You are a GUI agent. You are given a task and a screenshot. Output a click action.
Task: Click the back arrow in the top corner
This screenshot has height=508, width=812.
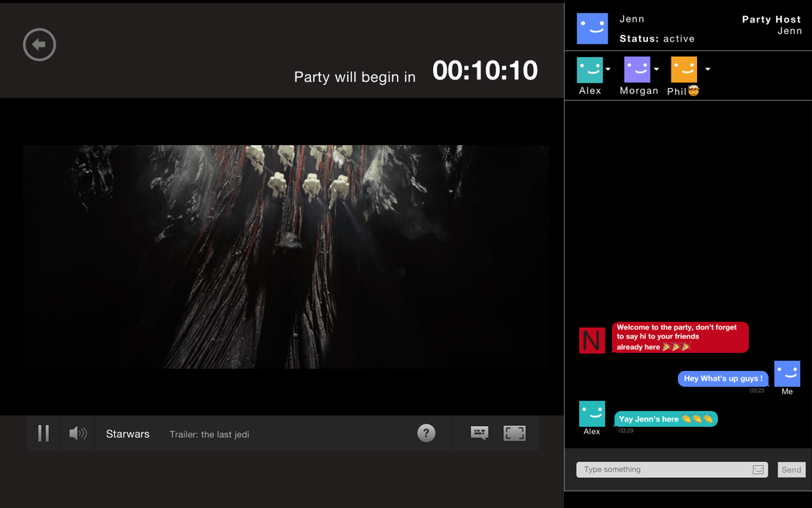pos(39,44)
